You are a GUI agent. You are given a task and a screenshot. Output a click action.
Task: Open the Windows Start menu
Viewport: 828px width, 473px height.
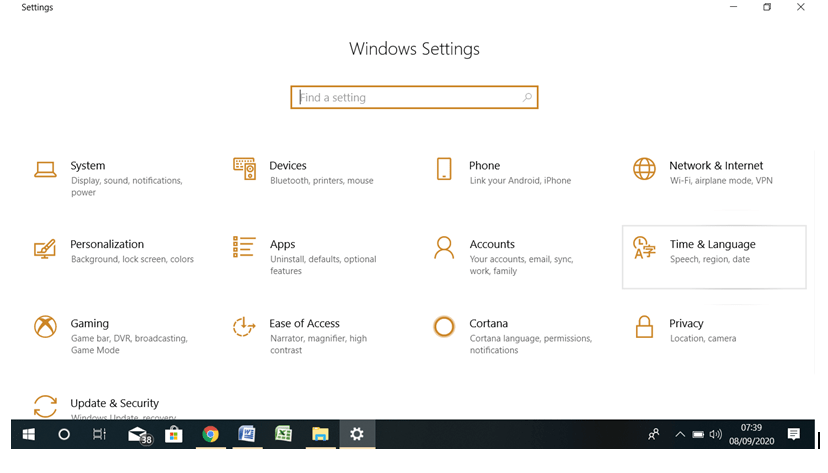tap(29, 434)
